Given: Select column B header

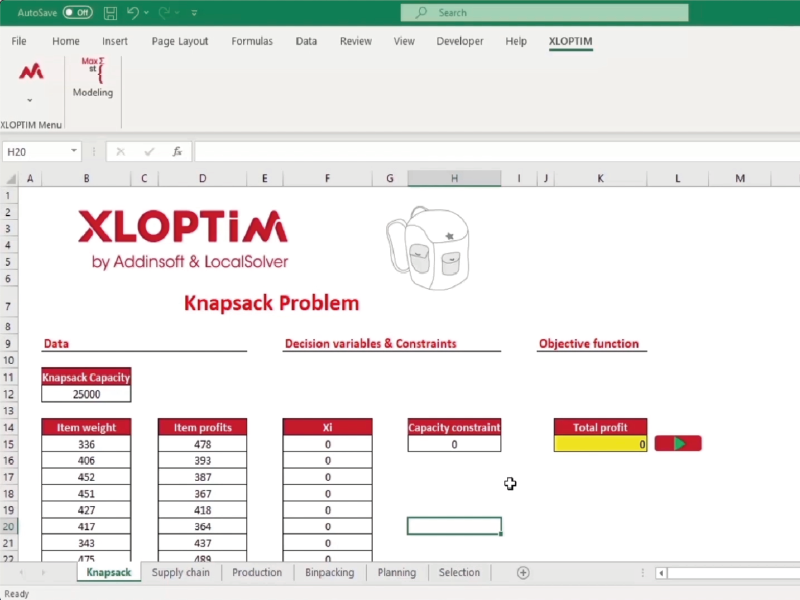Looking at the screenshot, I should 86,179.
